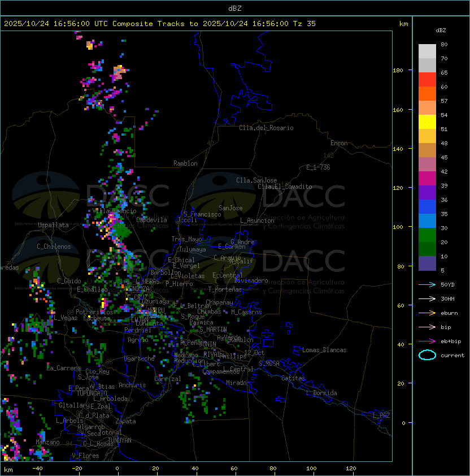This screenshot has width=470, height=476.
Task: Click the 'current' legend label
Action: (x=452, y=356)
